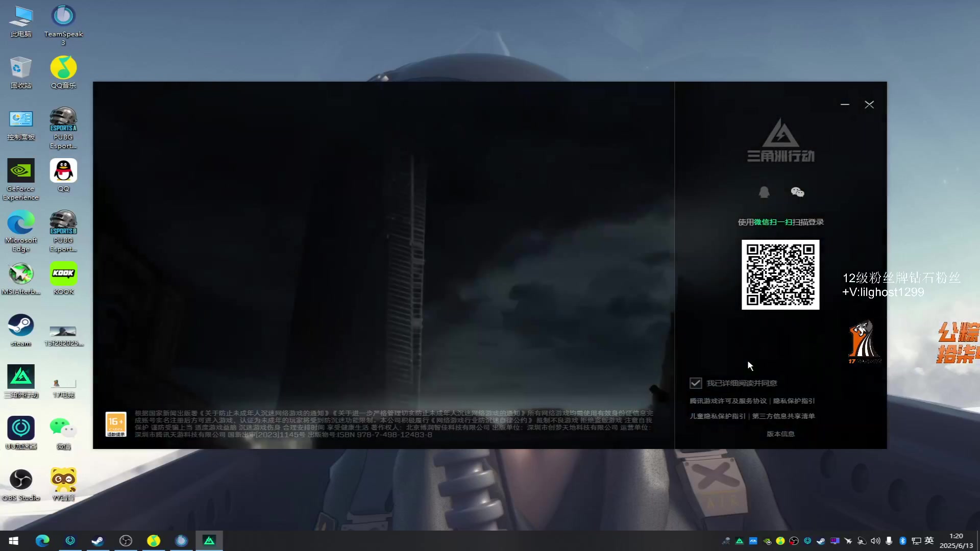The height and width of the screenshot is (551, 980).
Task: Open the 隐私保护指引 link
Action: coord(794,401)
